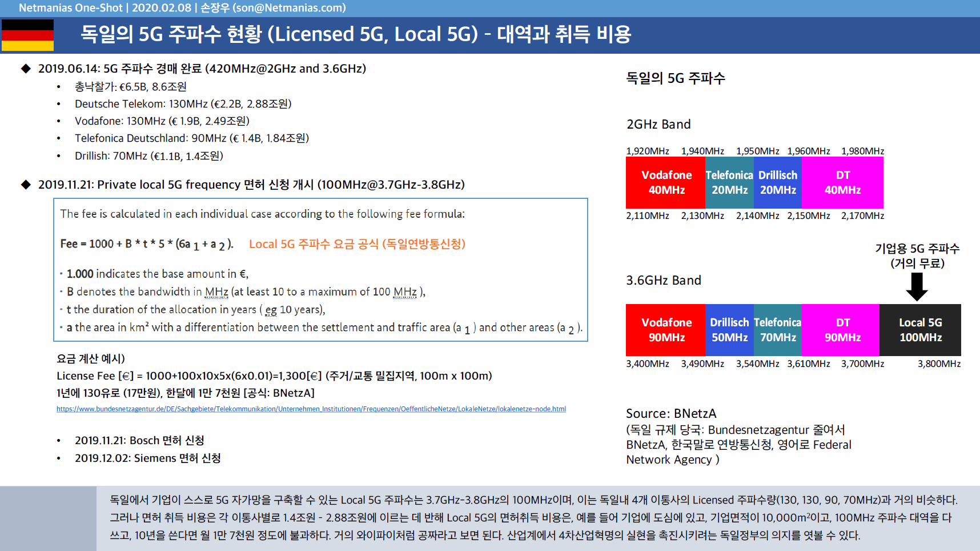Click the '3,490MHz' frequency label

point(702,364)
